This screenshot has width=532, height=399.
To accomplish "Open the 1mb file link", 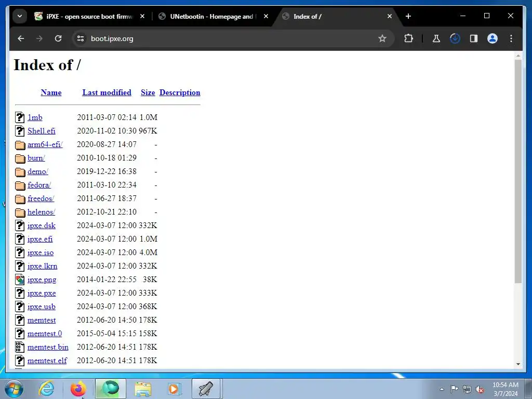I will (35, 117).
